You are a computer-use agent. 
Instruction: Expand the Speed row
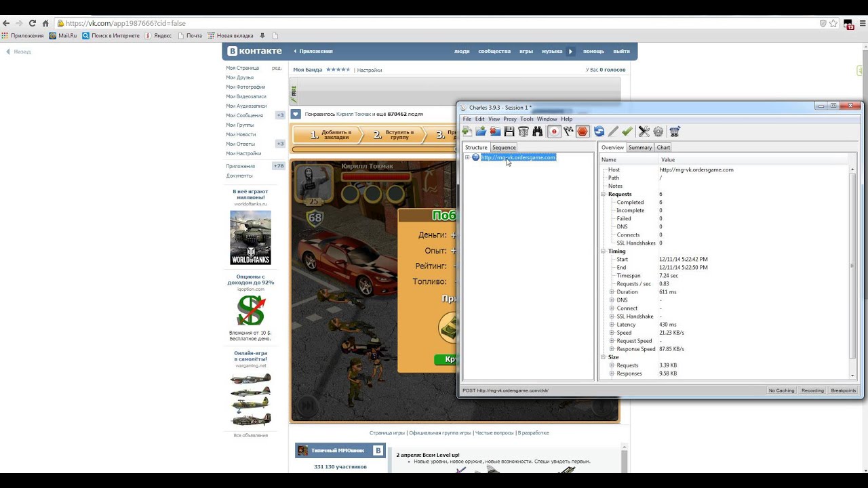(x=612, y=333)
